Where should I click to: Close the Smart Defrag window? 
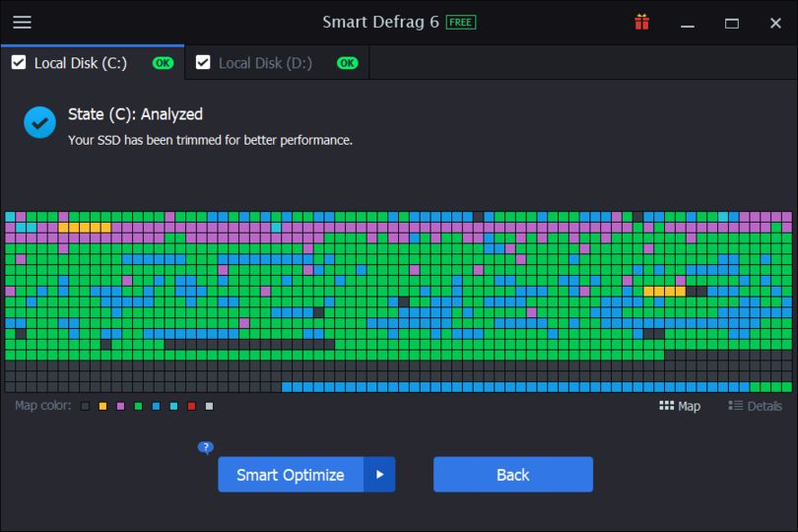click(x=775, y=24)
